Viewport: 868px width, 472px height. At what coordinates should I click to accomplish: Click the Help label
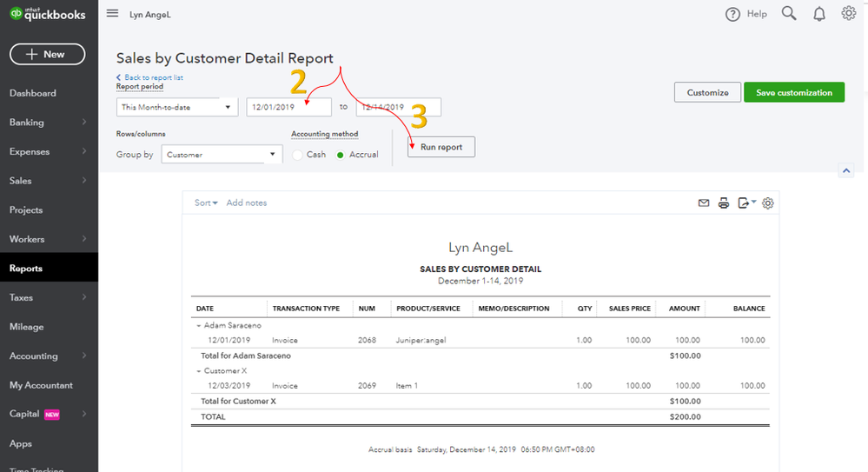(757, 14)
